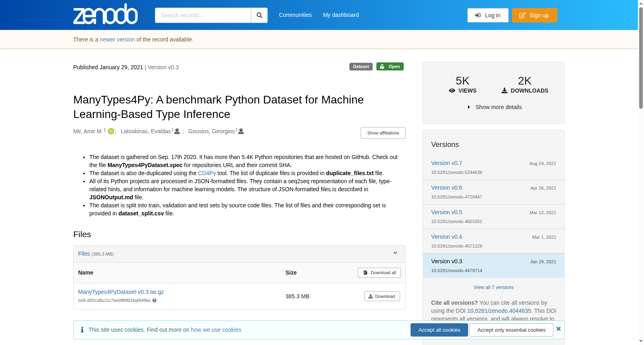Click the person icon beside Gousios, Georgios

pyautogui.click(x=241, y=131)
